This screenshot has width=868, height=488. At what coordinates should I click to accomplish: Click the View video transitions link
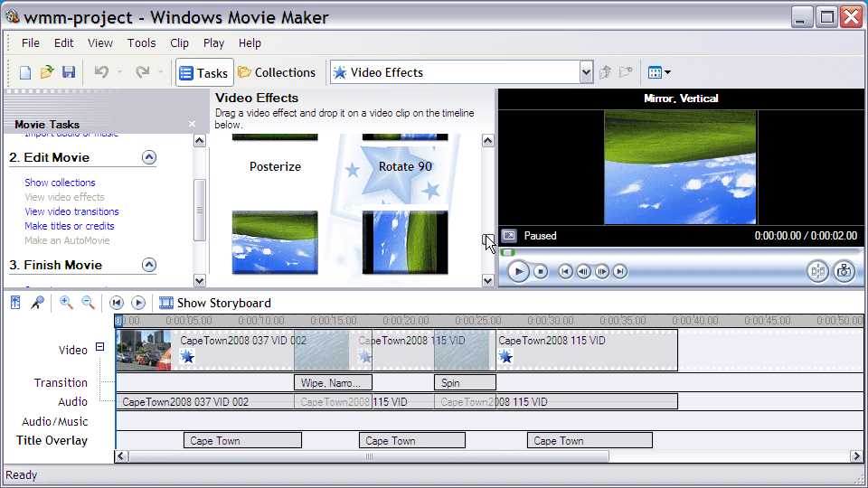point(72,211)
